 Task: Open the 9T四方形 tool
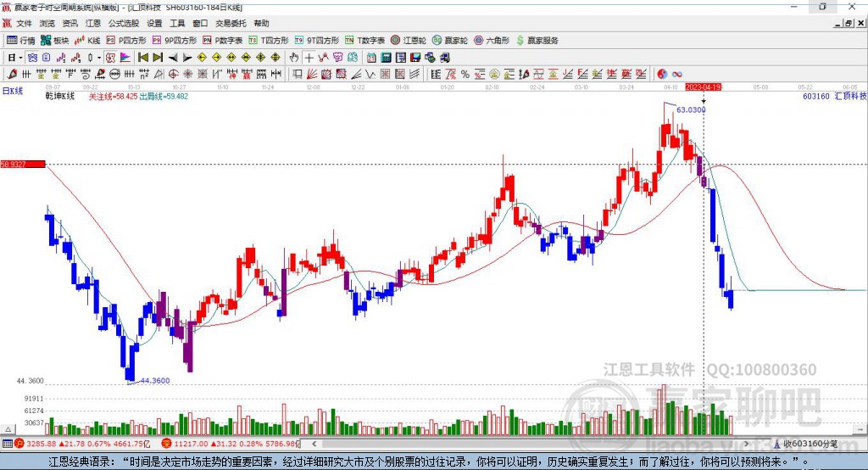coord(317,41)
